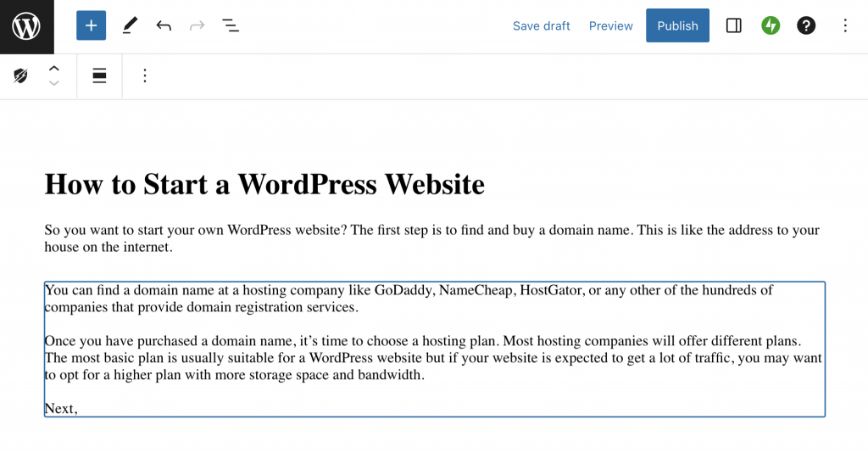This screenshot has width=868, height=453.
Task: Click the WordPress logo to exit editor
Action: pyautogui.click(x=26, y=26)
